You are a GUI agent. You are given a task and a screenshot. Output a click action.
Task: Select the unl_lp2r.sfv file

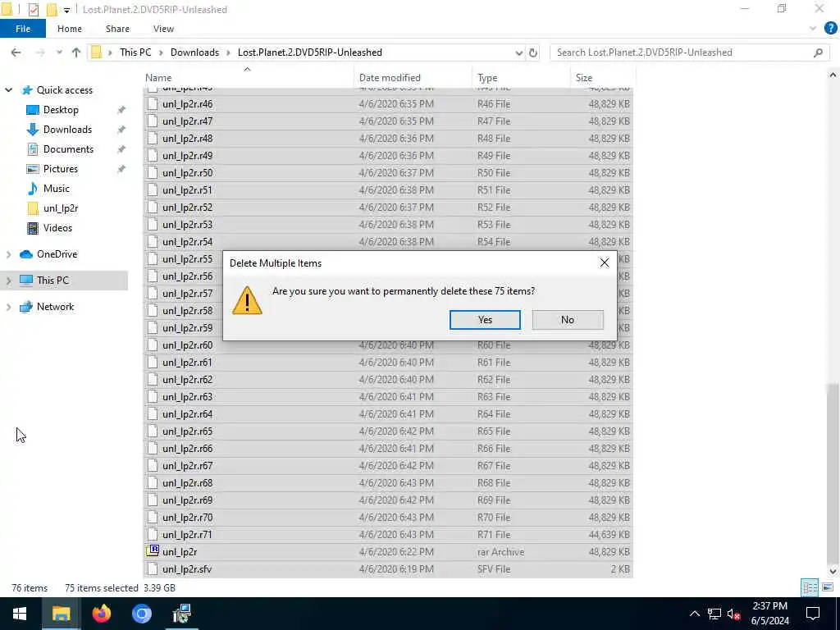click(x=388, y=569)
